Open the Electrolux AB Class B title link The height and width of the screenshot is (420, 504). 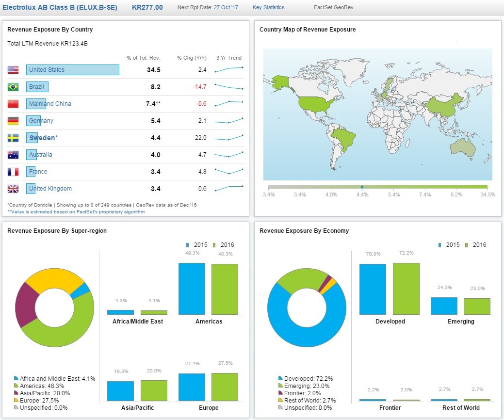60,7
